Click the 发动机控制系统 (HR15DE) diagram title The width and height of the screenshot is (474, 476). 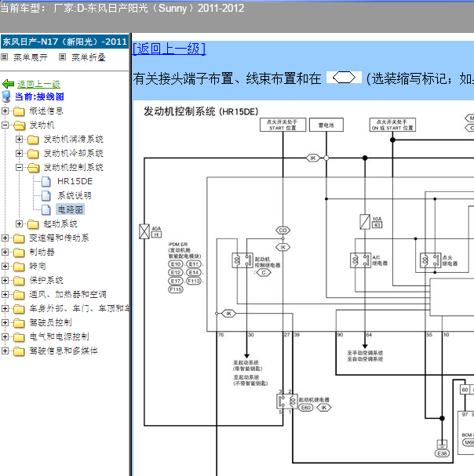coord(201,111)
